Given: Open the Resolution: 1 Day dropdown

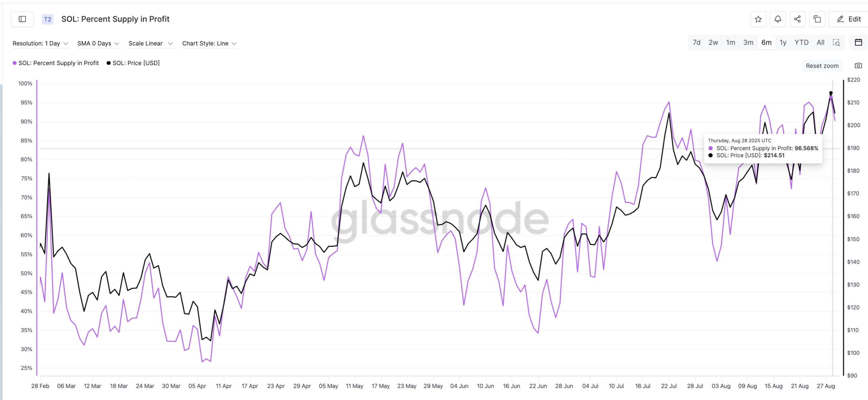Looking at the screenshot, I should tap(40, 43).
